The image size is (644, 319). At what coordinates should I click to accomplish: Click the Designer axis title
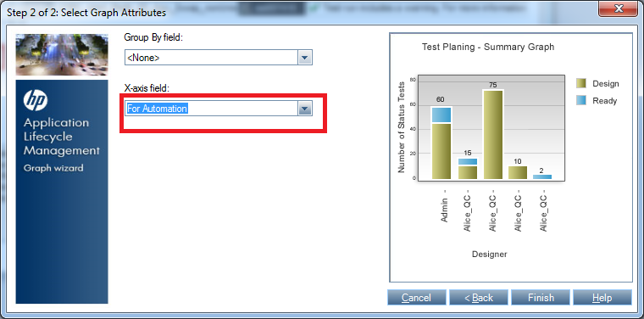click(x=489, y=254)
